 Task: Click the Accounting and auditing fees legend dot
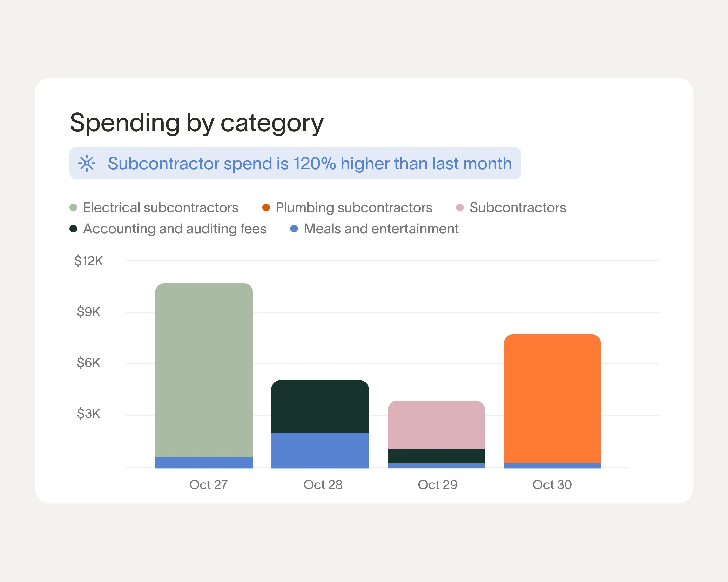click(x=73, y=229)
